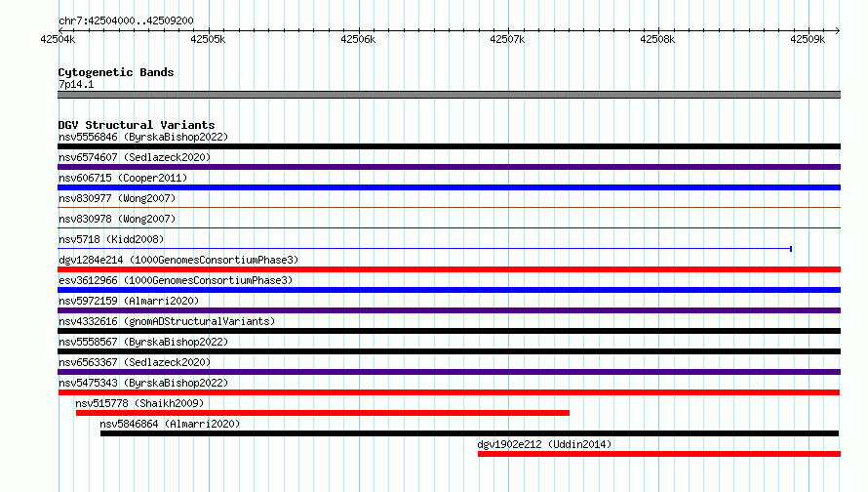The height and width of the screenshot is (492, 868).
Task: Click the nsv5556846 (ByrskaBishop2022) variant label
Action: coord(143,137)
